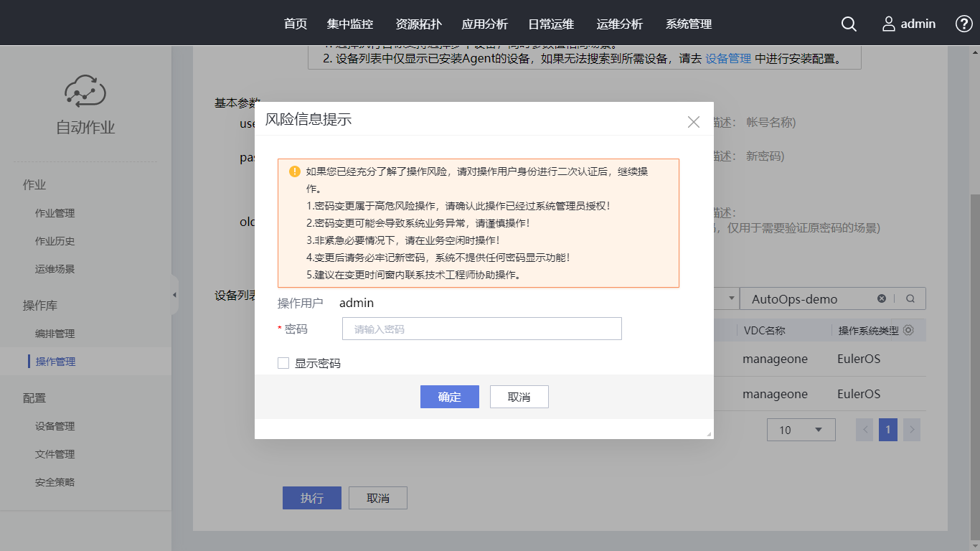Clear the AutoOps-demo search text
Image resolution: width=980 pixels, height=551 pixels.
[x=882, y=298]
